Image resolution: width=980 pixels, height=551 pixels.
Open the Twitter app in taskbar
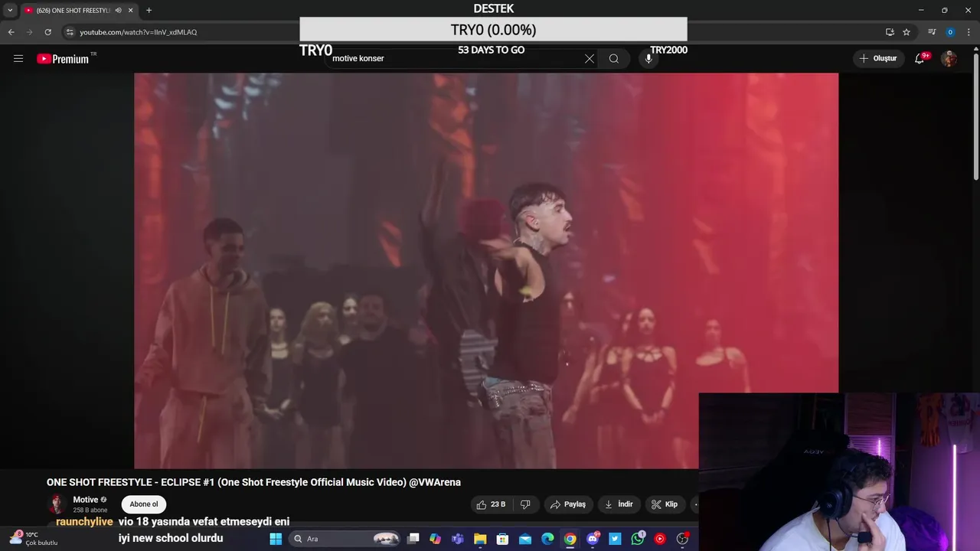coord(615,539)
